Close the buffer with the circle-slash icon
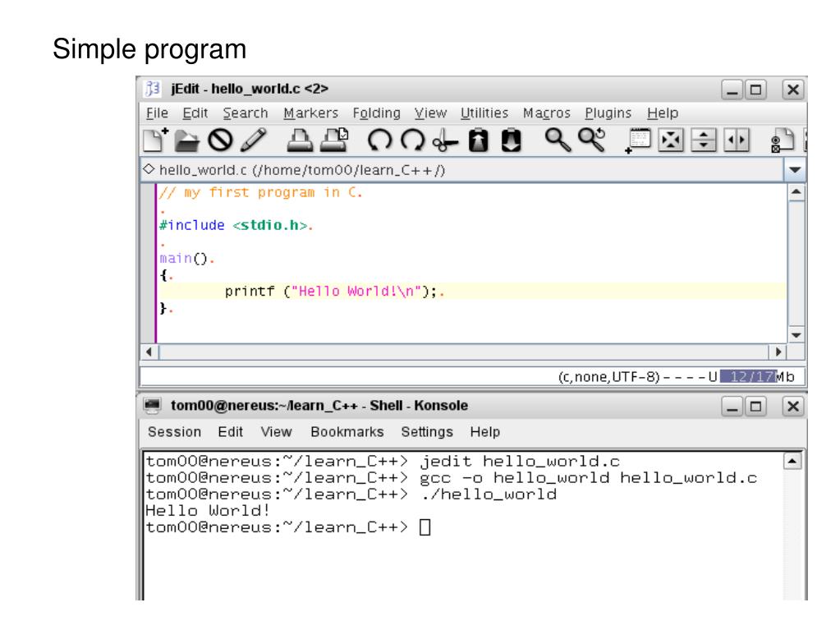Image resolution: width=840 pixels, height=630 pixels. tap(220, 140)
